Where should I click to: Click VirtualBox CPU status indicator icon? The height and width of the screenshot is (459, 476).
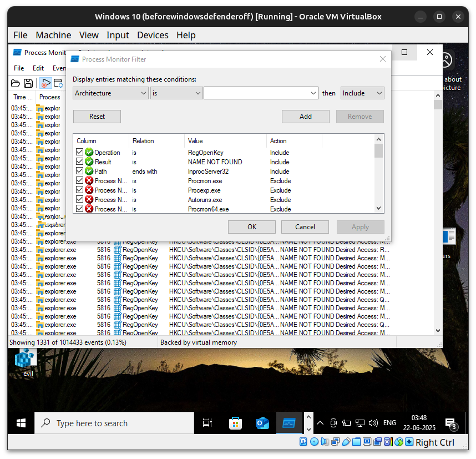[388, 442]
